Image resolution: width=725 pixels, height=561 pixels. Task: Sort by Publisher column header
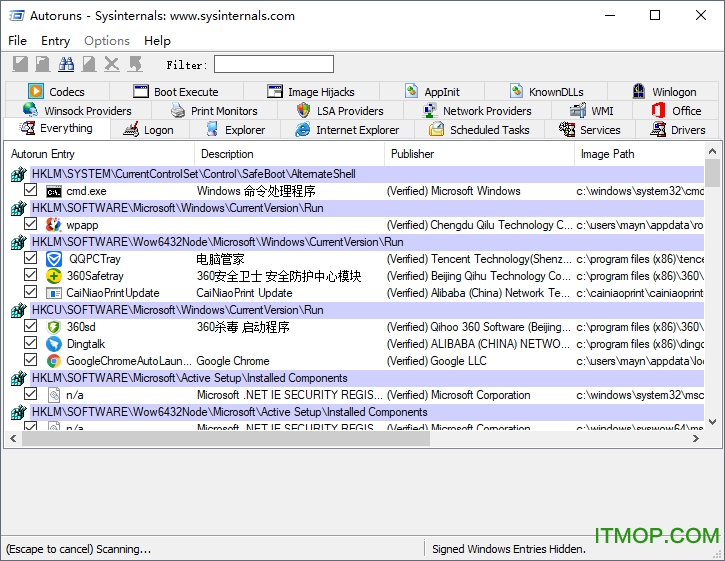pos(479,154)
